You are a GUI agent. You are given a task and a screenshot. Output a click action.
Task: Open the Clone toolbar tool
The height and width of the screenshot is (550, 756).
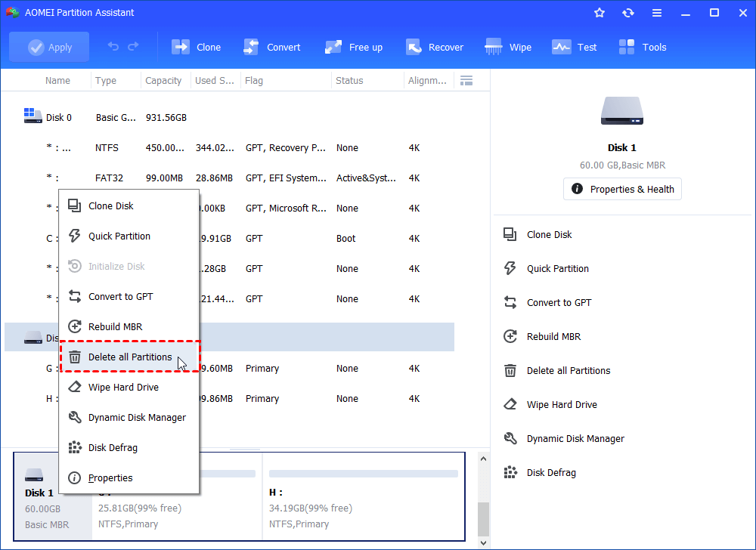point(197,47)
